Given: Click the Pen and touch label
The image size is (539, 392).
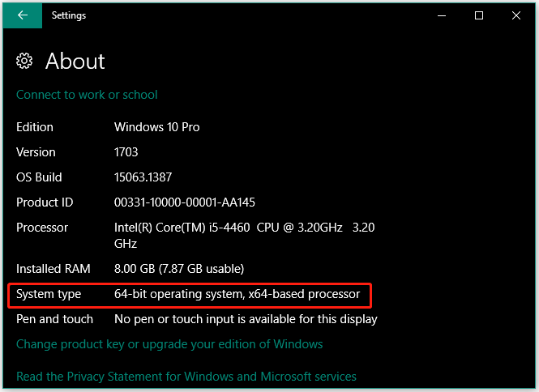Looking at the screenshot, I should pyautogui.click(x=54, y=319).
